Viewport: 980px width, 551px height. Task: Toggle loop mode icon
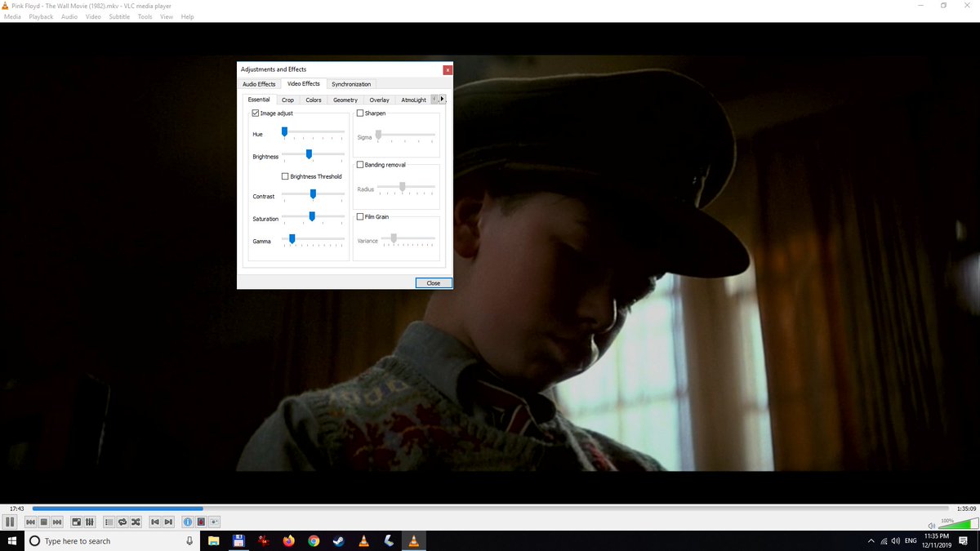(x=122, y=522)
